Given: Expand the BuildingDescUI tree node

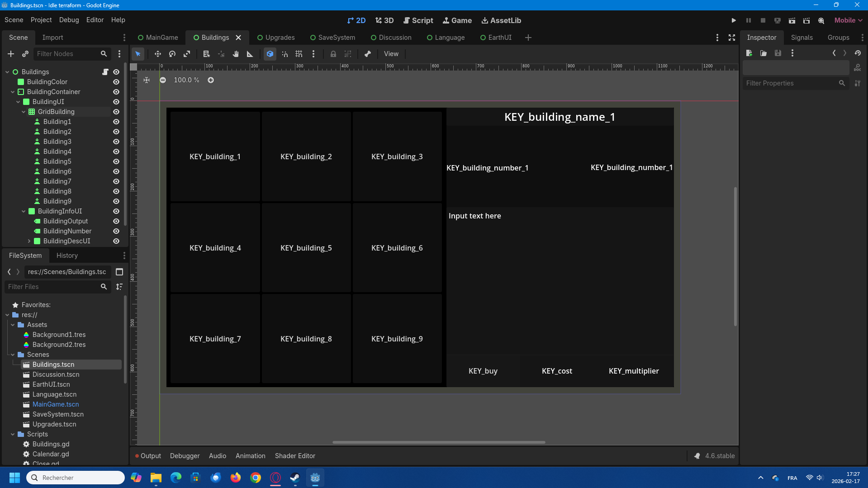Looking at the screenshot, I should [29, 241].
